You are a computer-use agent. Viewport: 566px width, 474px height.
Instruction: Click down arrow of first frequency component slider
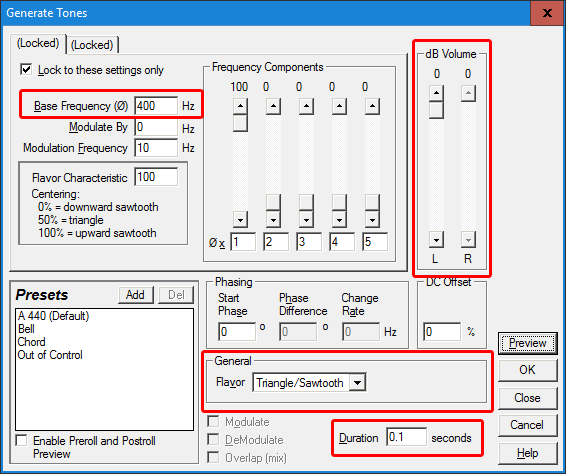click(240, 219)
